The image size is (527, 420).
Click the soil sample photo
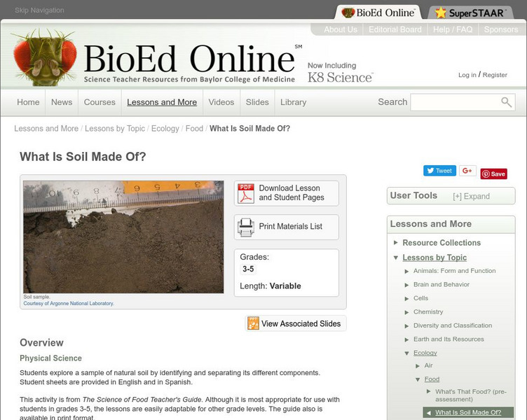[x=123, y=237]
